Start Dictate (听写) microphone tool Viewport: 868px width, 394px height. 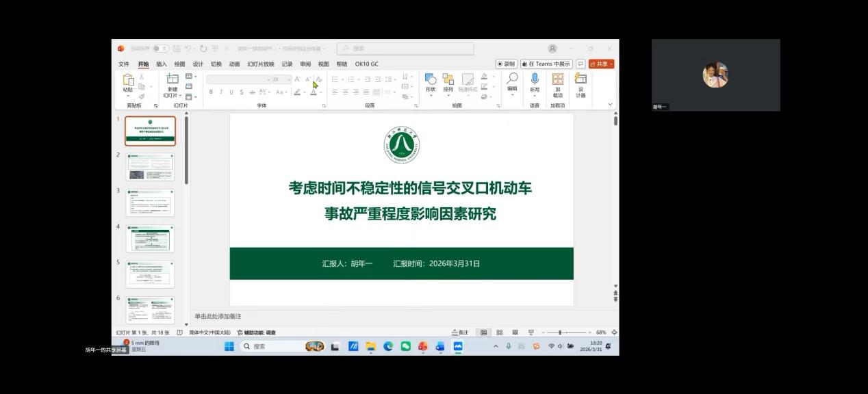pyautogui.click(x=535, y=79)
